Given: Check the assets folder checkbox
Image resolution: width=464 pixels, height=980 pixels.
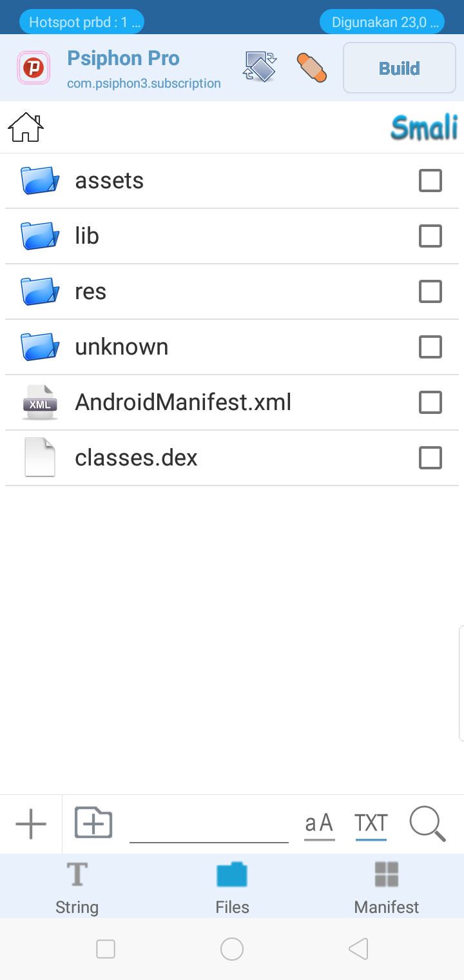Looking at the screenshot, I should click(430, 181).
